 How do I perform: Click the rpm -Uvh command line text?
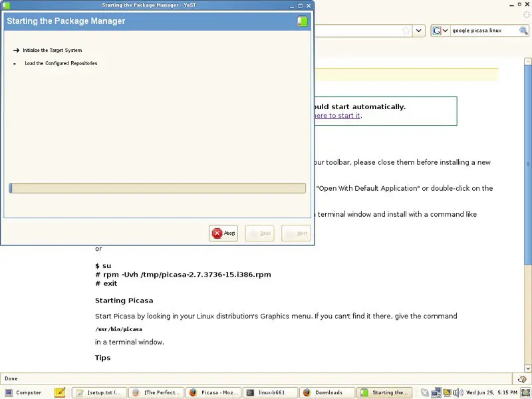(x=184, y=275)
